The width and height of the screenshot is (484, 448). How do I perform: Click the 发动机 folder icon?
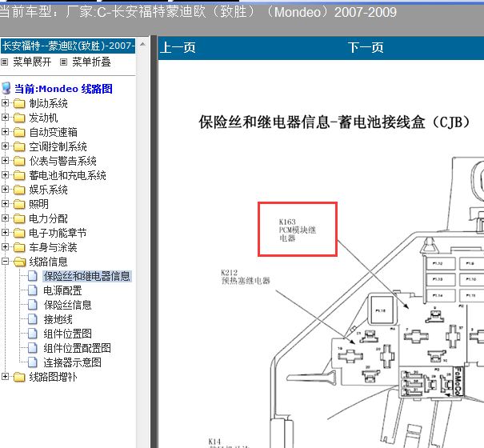click(19, 118)
